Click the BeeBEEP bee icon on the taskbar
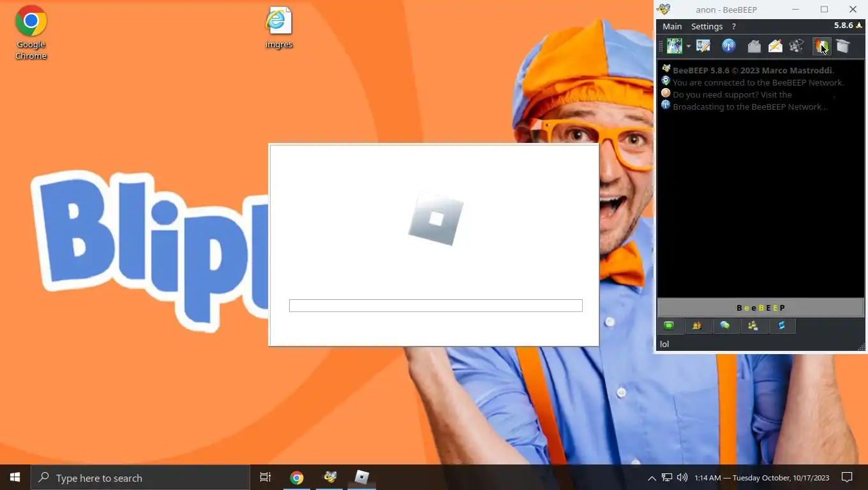 click(x=329, y=477)
